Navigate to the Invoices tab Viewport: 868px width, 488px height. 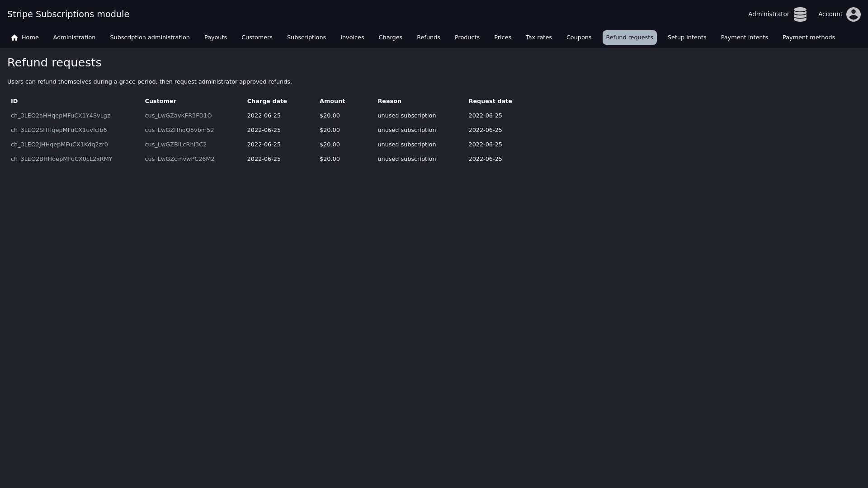coord(352,38)
